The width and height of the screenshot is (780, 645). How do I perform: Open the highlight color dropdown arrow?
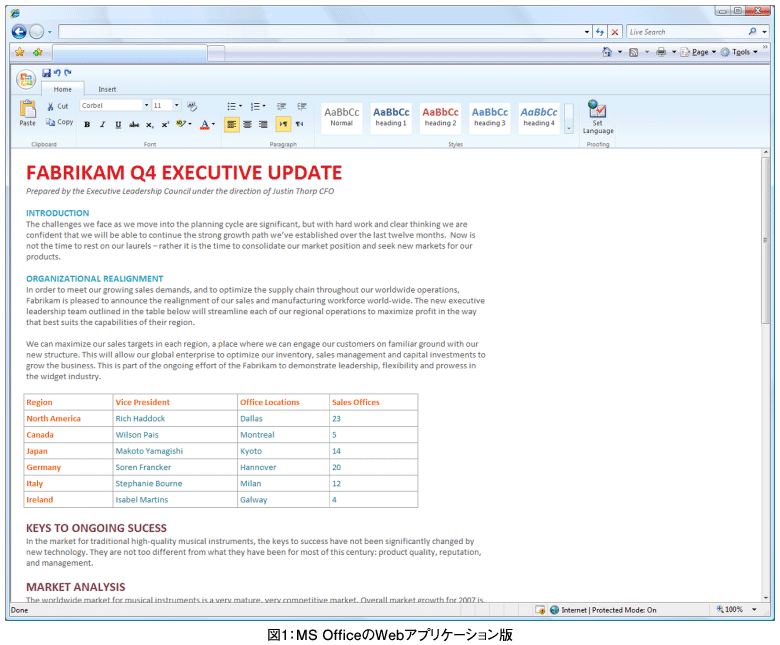pos(190,124)
